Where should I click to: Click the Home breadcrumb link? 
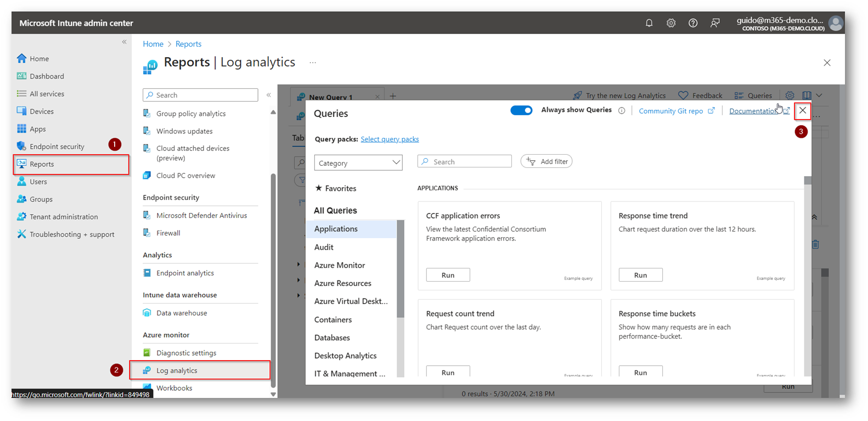pyautogui.click(x=153, y=44)
